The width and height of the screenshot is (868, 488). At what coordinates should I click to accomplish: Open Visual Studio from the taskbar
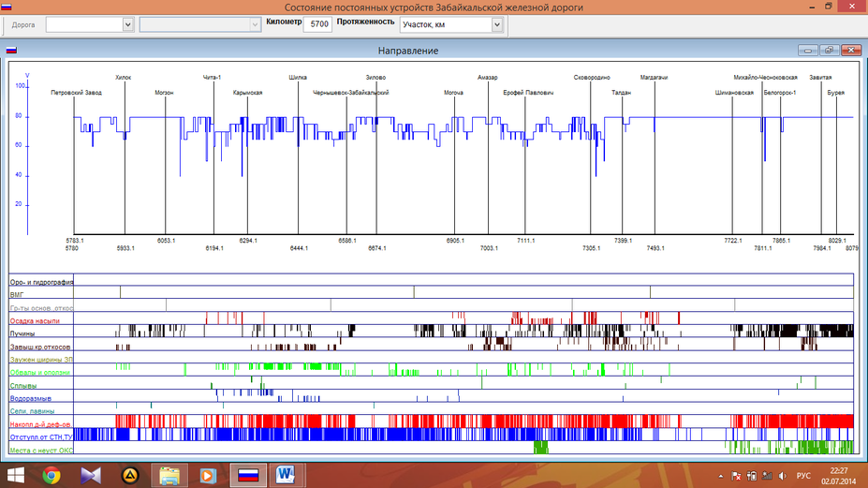91,476
